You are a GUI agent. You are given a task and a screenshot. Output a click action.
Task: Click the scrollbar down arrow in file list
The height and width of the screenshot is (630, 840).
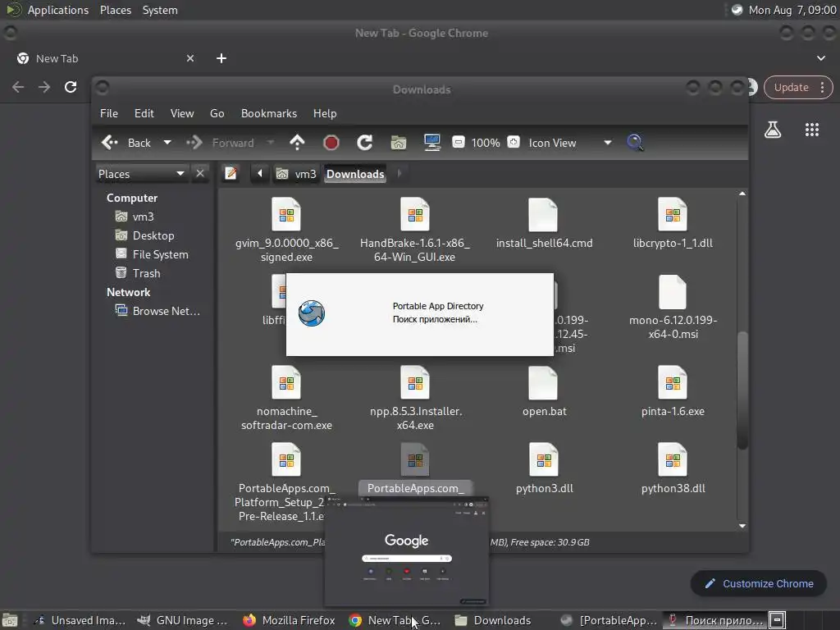pyautogui.click(x=742, y=526)
